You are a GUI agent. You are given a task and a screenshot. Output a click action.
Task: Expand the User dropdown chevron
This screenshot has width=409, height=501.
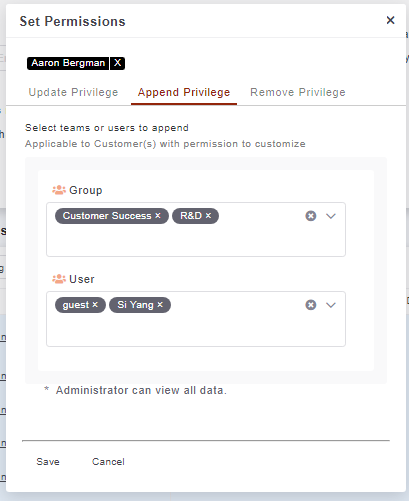[331, 305]
